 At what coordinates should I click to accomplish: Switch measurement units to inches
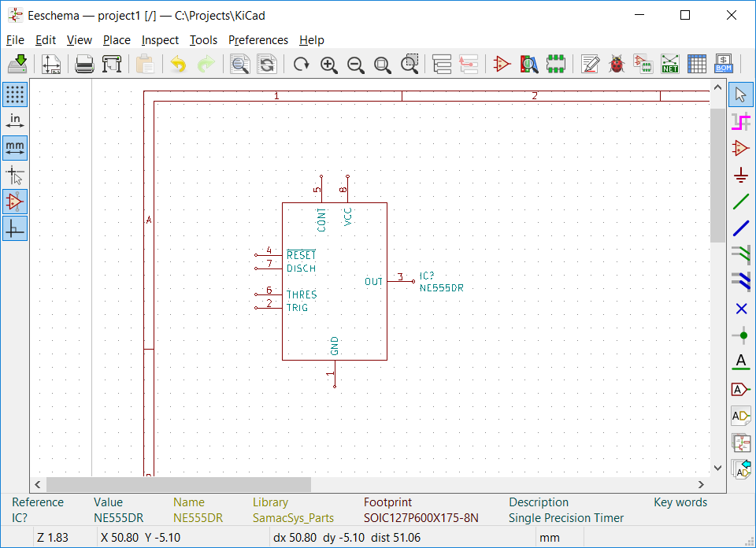point(15,121)
